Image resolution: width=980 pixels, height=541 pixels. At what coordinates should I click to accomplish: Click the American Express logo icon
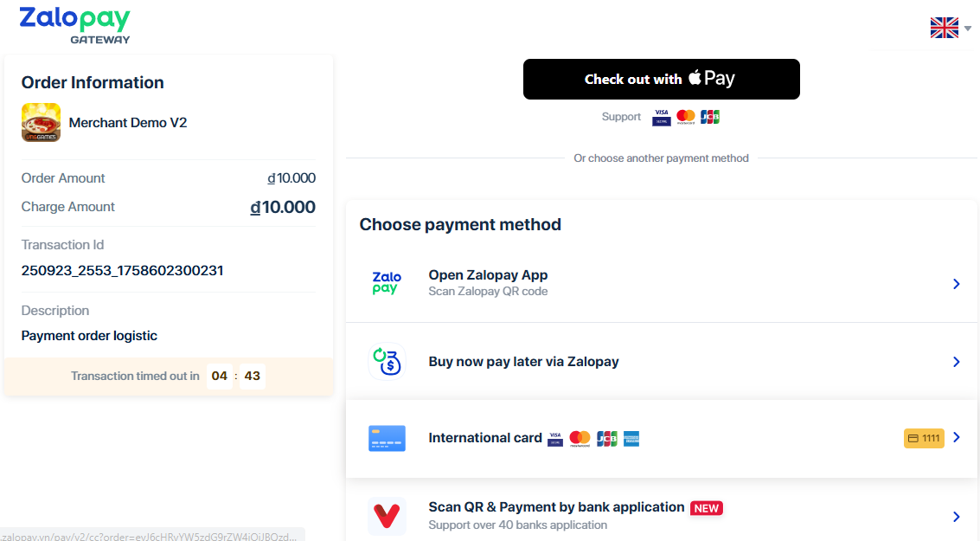(x=631, y=439)
